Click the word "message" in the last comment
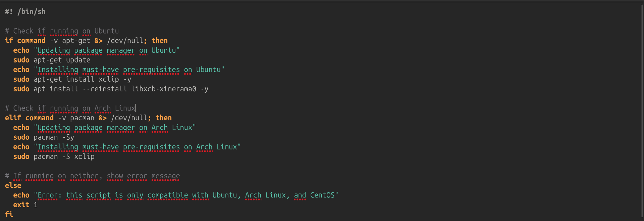 pyautogui.click(x=166, y=176)
